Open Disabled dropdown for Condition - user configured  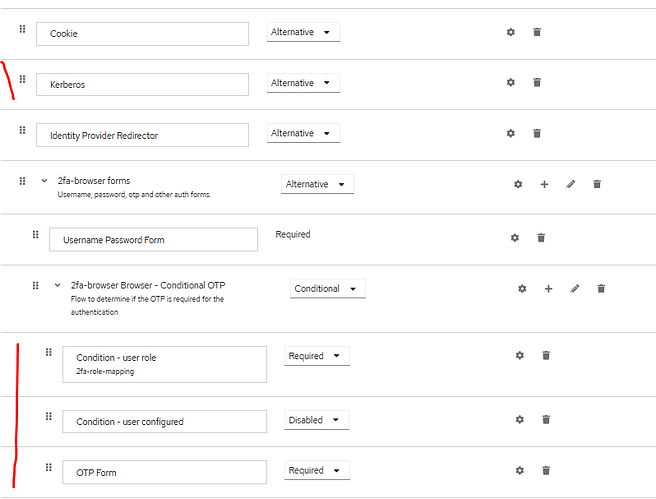316,420
